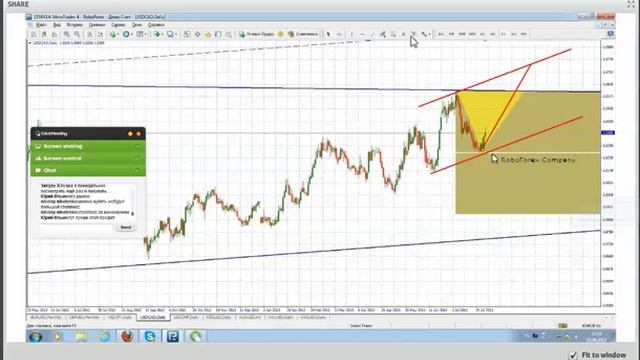The width and height of the screenshot is (640, 360).
Task: Open the Графики menu
Action: coord(97,25)
